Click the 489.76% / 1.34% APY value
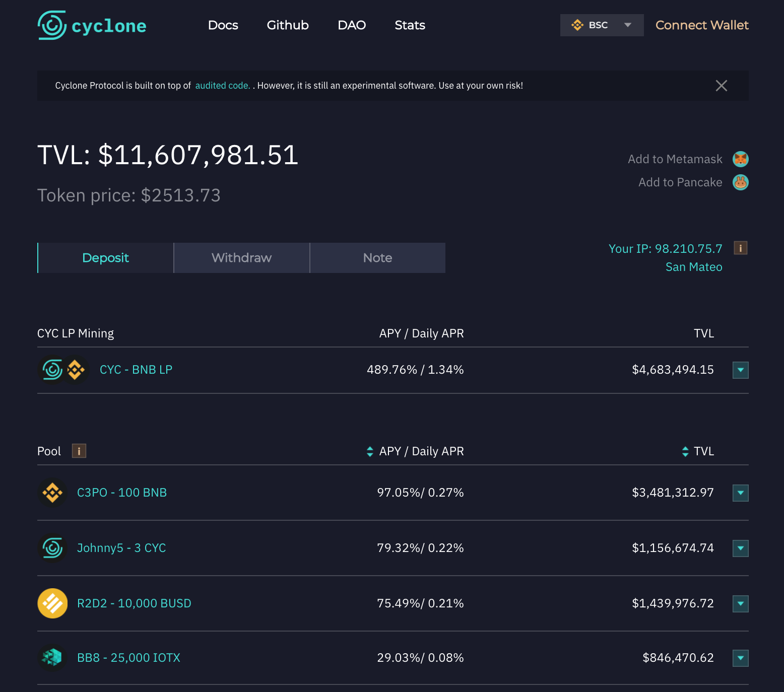The image size is (784, 692). pos(415,370)
